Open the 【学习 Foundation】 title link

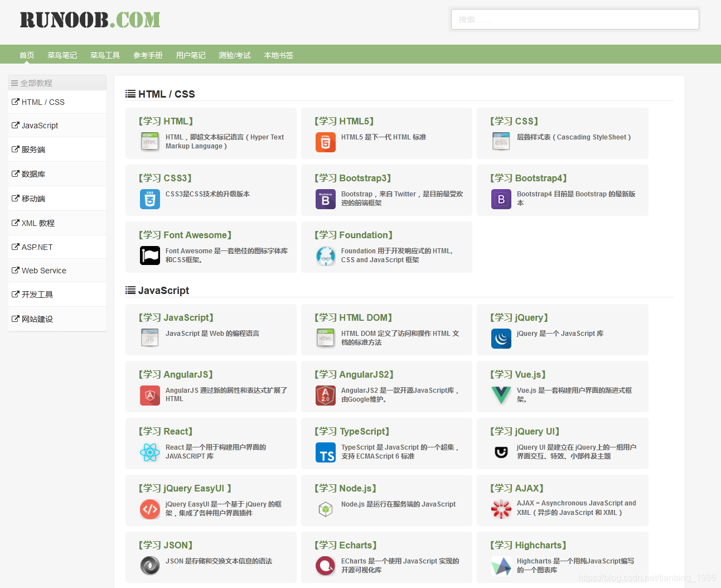354,235
